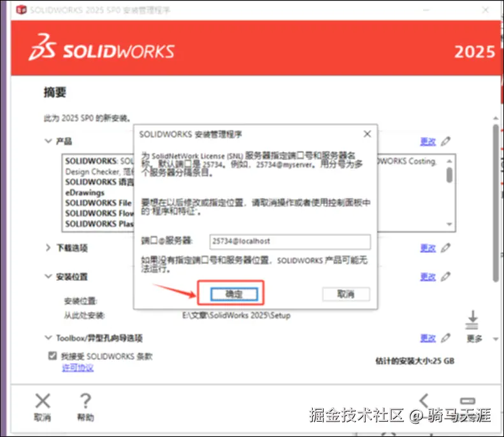504x437 pixels.
Task: Click the 摘要 heading
Action: click(x=55, y=92)
